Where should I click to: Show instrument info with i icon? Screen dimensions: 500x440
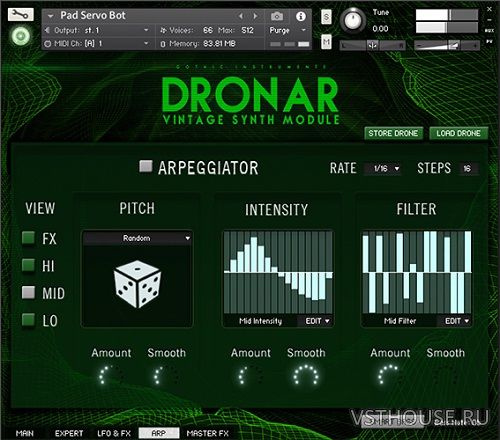click(301, 16)
